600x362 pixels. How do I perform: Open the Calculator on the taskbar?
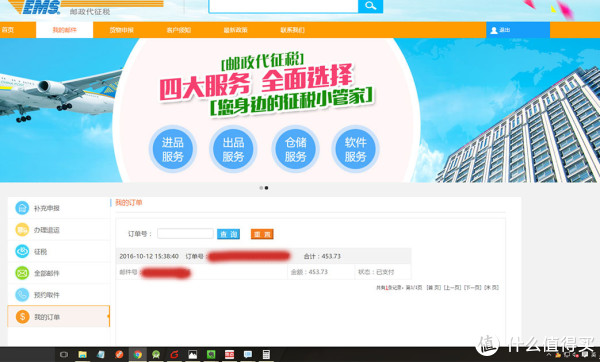(x=266, y=355)
